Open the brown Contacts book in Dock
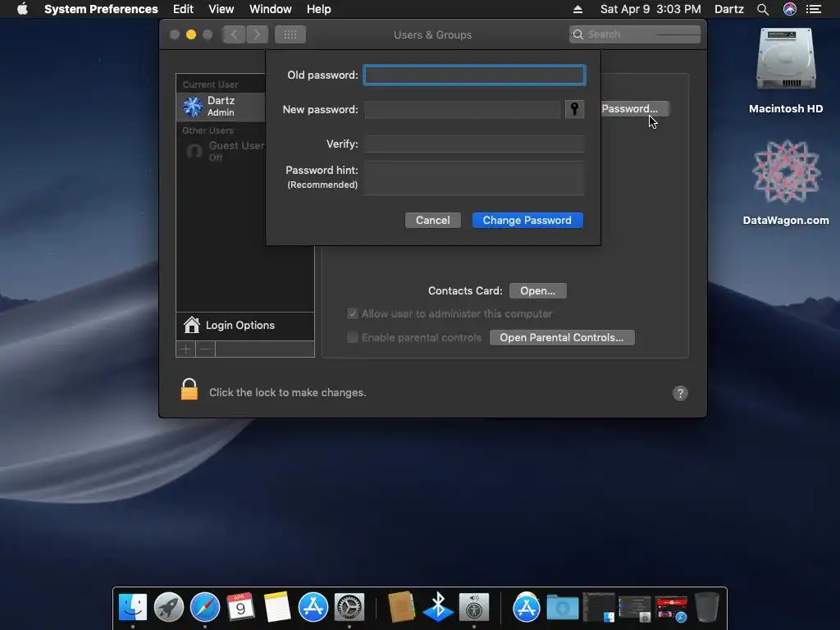The height and width of the screenshot is (630, 840). (x=402, y=607)
